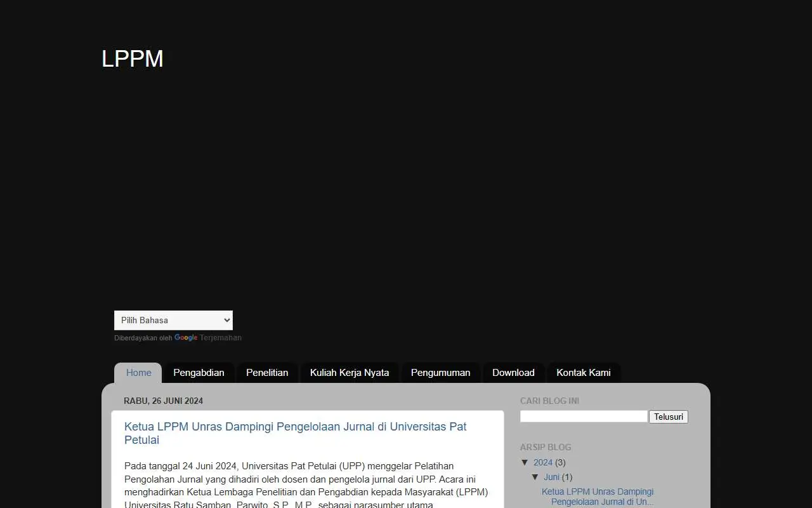Open the Kontak Kami tab

[584, 373]
